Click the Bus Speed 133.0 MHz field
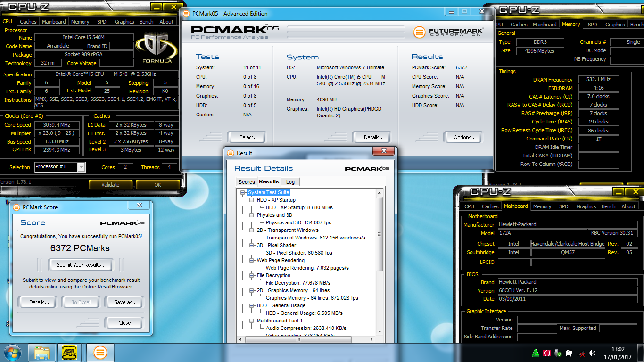The image size is (644, 362). point(57,141)
